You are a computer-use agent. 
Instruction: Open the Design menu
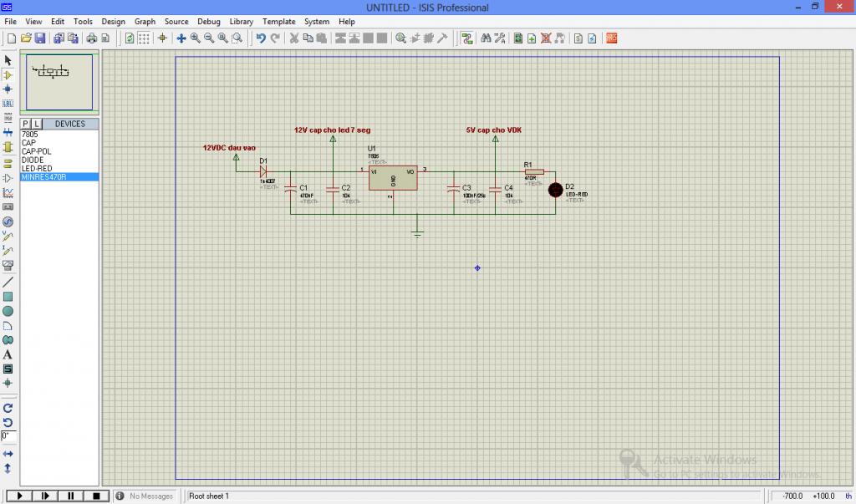click(x=113, y=22)
